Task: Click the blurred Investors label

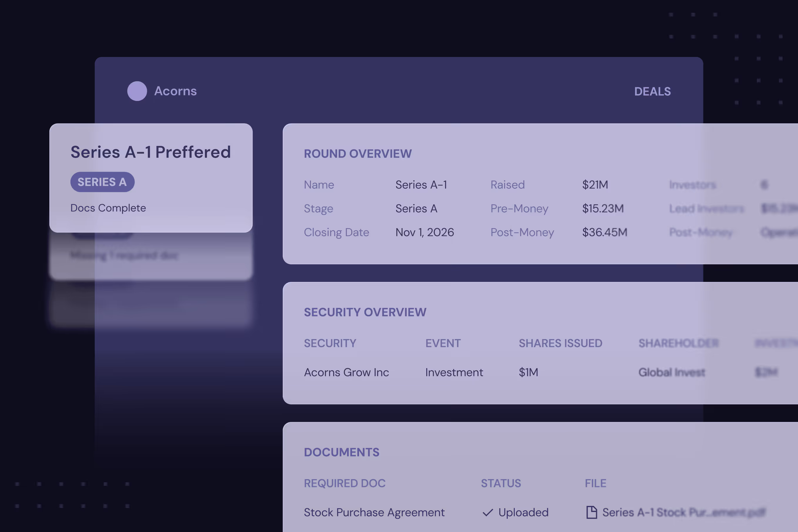Action: [693, 185]
